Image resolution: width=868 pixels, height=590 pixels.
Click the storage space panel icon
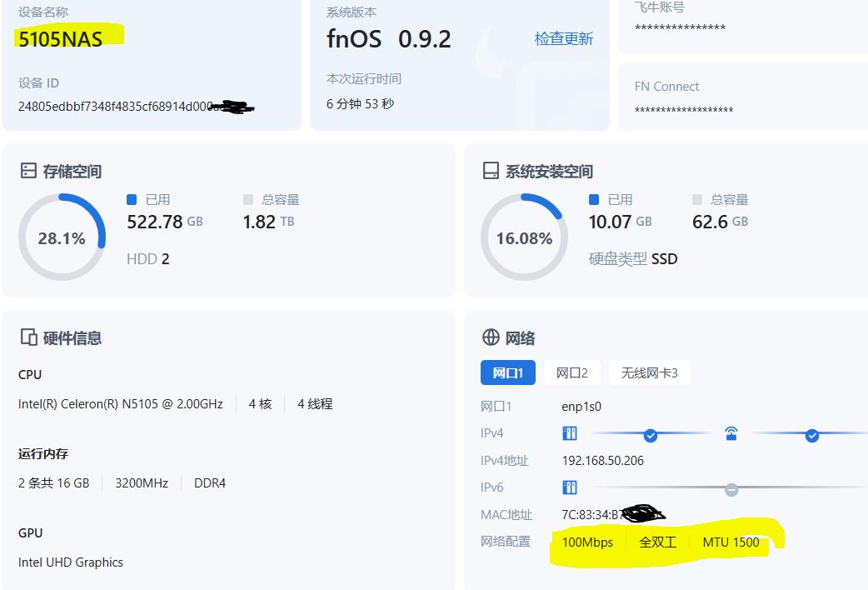coord(28,171)
